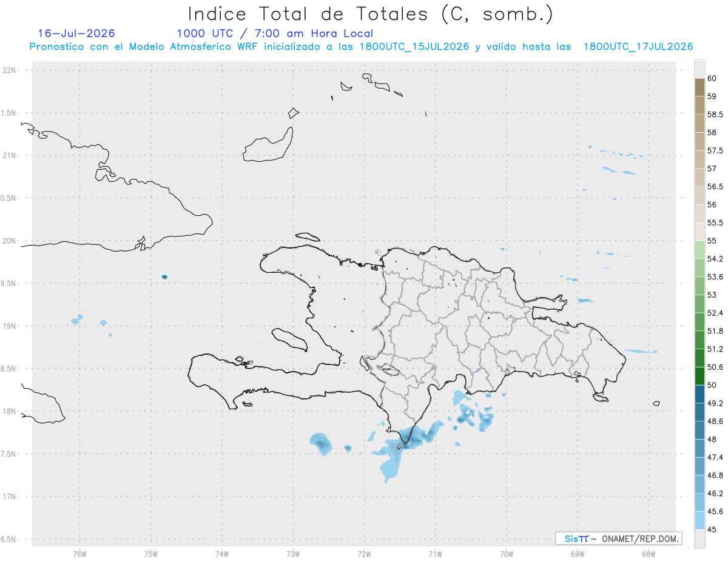Pick the dark brown swatch between 59 and 60
This screenshot has width=728, height=562.
[x=699, y=87]
